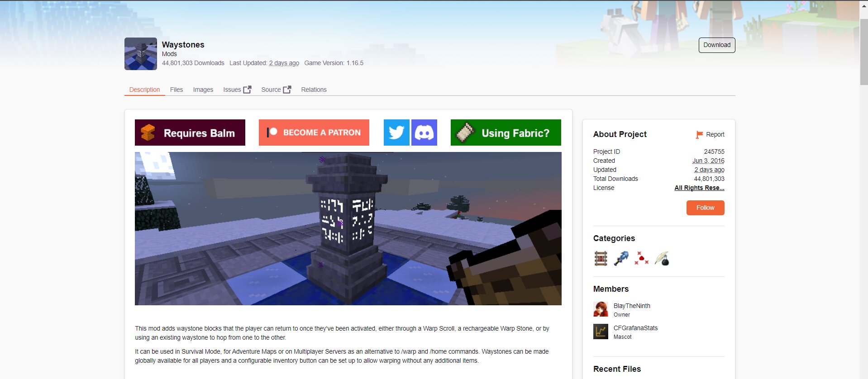
Task: Click CFGrafanaStats chart avatar
Action: (x=601, y=332)
